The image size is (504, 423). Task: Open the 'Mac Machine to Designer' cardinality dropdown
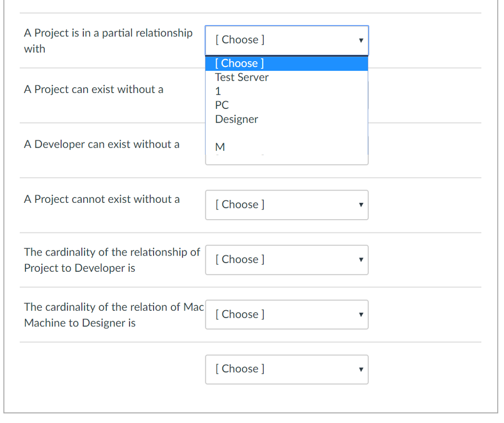[x=287, y=315]
